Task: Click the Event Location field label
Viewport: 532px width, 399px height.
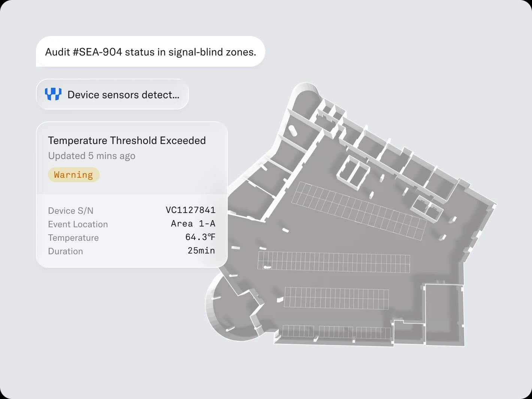Action: 78,224
